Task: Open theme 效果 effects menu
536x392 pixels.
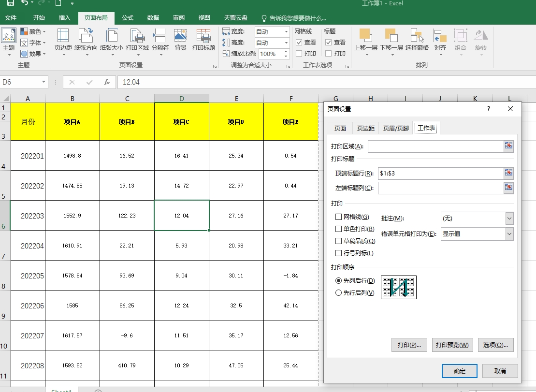Action: coord(33,54)
